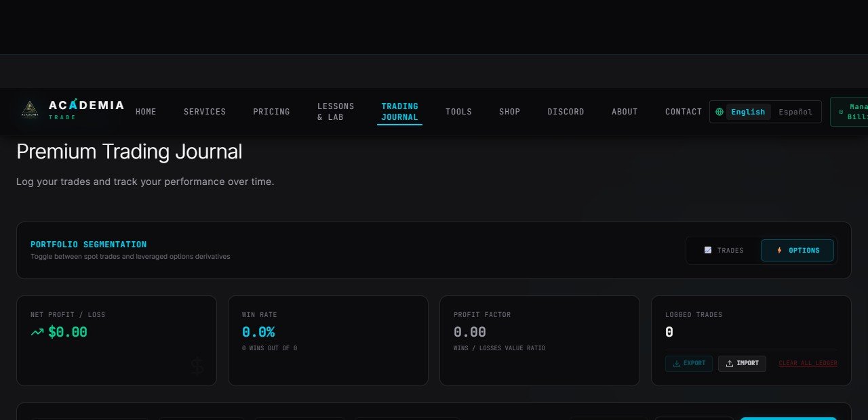Open the Tools menu item
Screen dimensions: 868x420
click(x=458, y=112)
